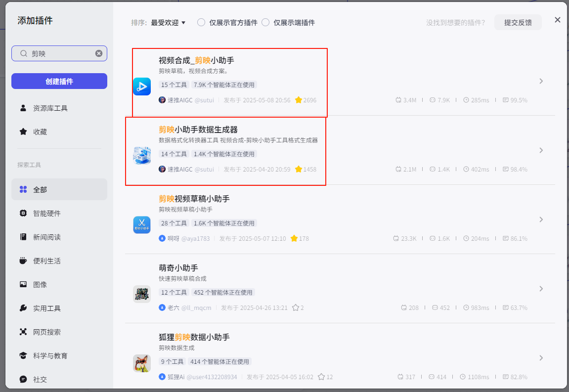
Task: Clear the 剪映 search field text
Action: coord(99,53)
